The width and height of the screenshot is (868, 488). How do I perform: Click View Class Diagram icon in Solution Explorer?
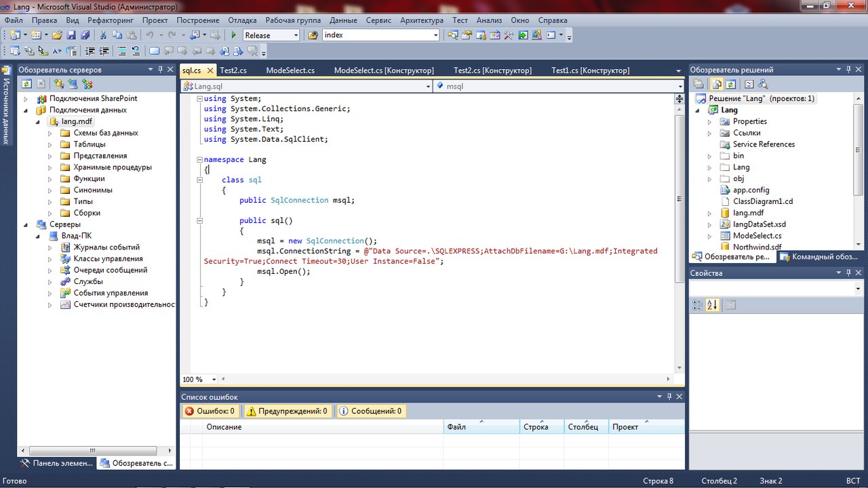pos(763,84)
